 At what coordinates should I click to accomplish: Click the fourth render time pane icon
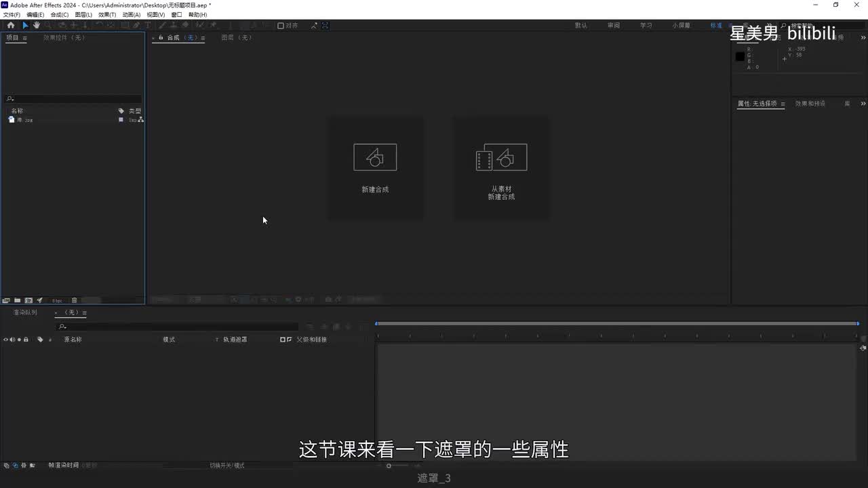[x=33, y=466]
